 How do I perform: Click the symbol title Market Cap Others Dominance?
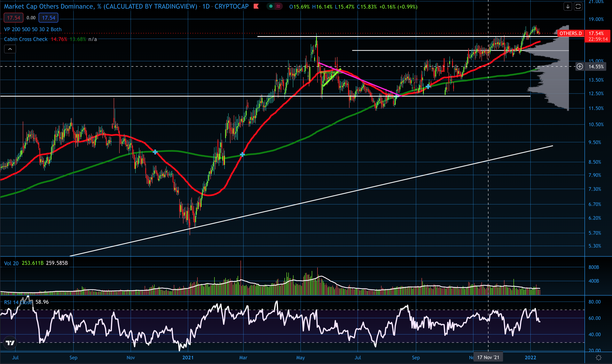point(49,6)
